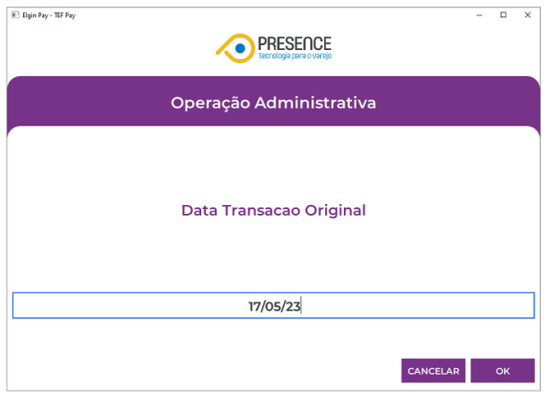This screenshot has height=406, width=554.
Task: Minimize the TEF Pay window
Action: pyautogui.click(x=479, y=15)
